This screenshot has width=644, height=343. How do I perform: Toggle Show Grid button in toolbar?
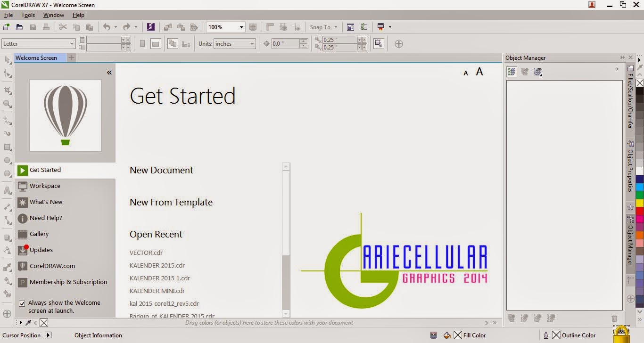pos(283,27)
